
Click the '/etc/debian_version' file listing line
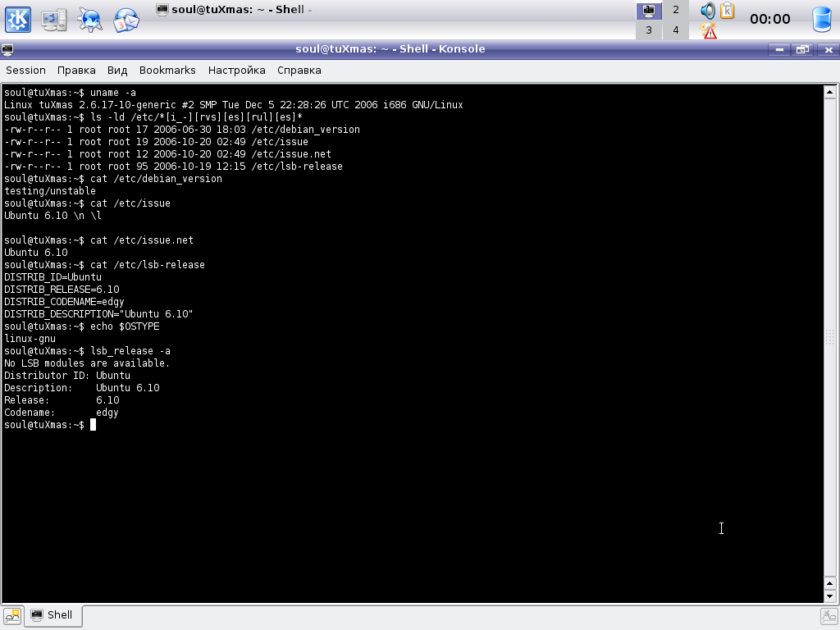tap(182, 130)
